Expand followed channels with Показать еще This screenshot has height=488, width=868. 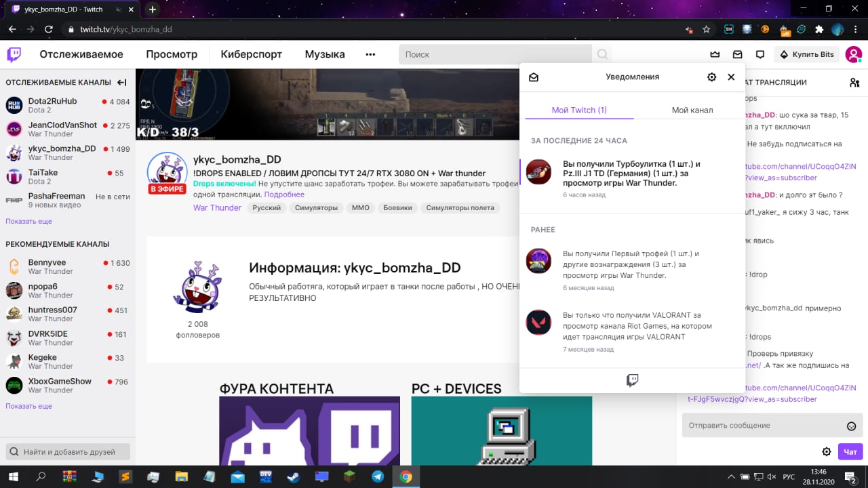point(28,222)
